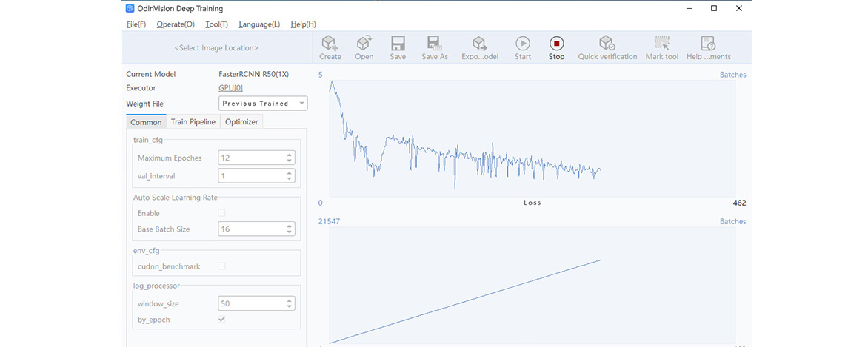Open the Quick verification tool
The height and width of the screenshot is (347, 868).
click(607, 44)
